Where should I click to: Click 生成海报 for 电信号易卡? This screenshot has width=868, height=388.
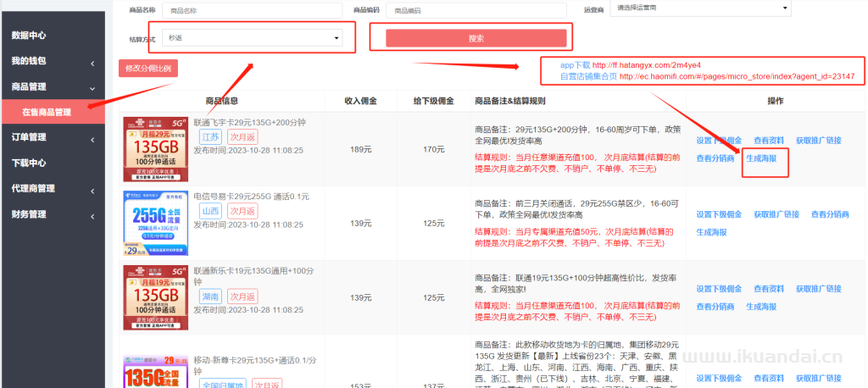[x=711, y=232]
